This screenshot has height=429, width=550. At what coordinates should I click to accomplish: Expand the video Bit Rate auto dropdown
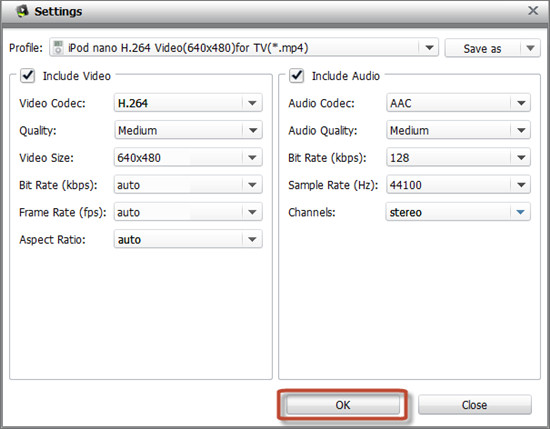(x=188, y=185)
